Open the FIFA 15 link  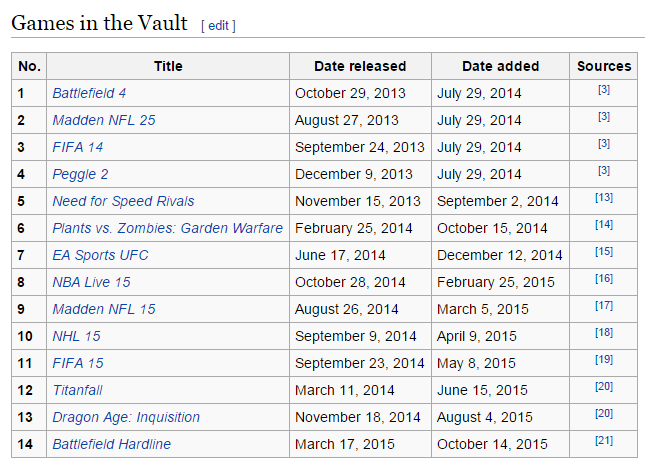coord(78,363)
